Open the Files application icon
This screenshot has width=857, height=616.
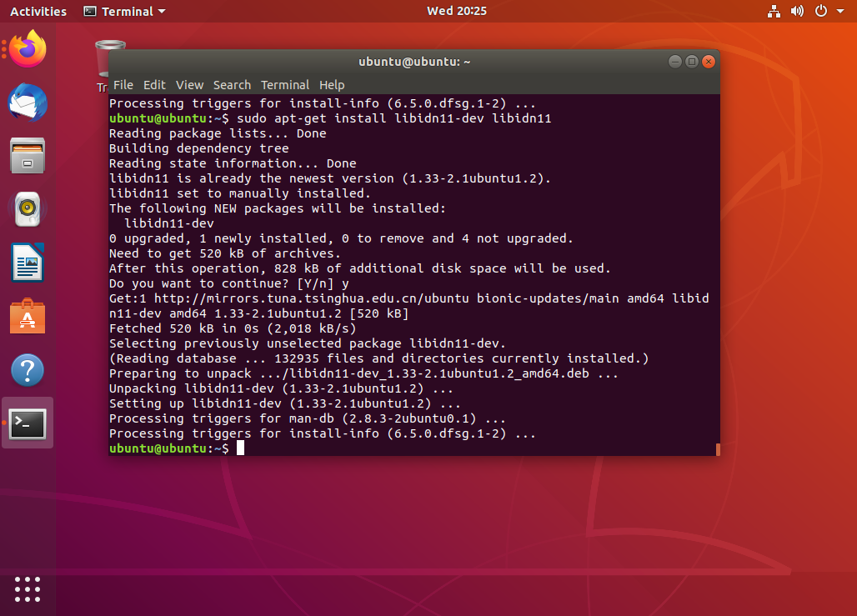point(28,156)
